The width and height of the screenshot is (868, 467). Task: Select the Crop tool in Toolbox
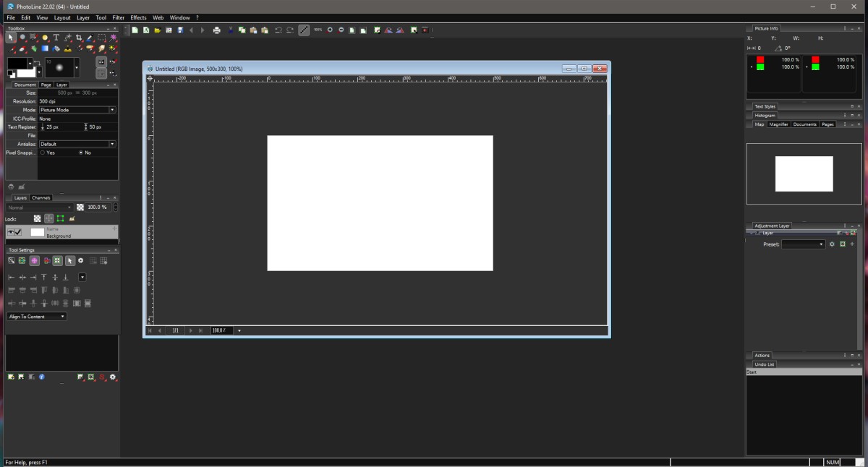tap(79, 38)
